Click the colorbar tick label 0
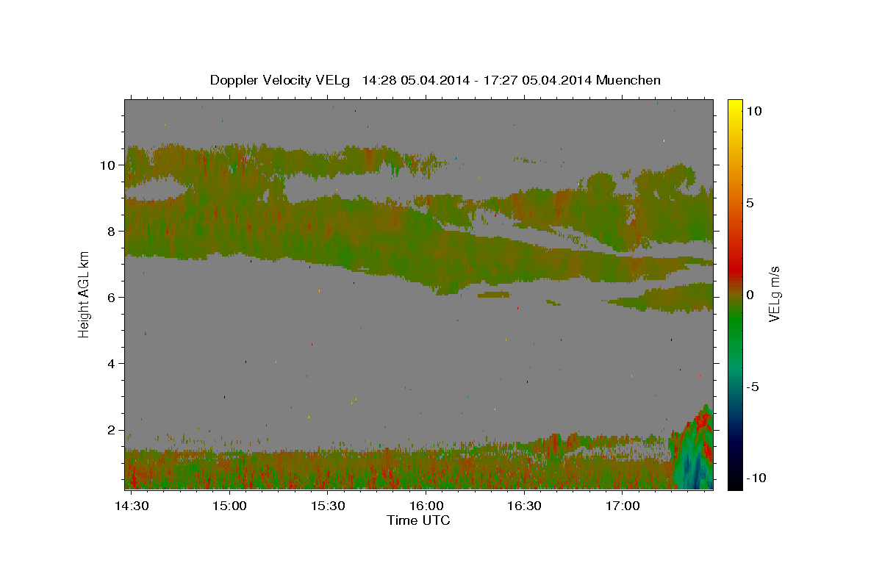Viewport: 882px width, 588px height. [750, 295]
